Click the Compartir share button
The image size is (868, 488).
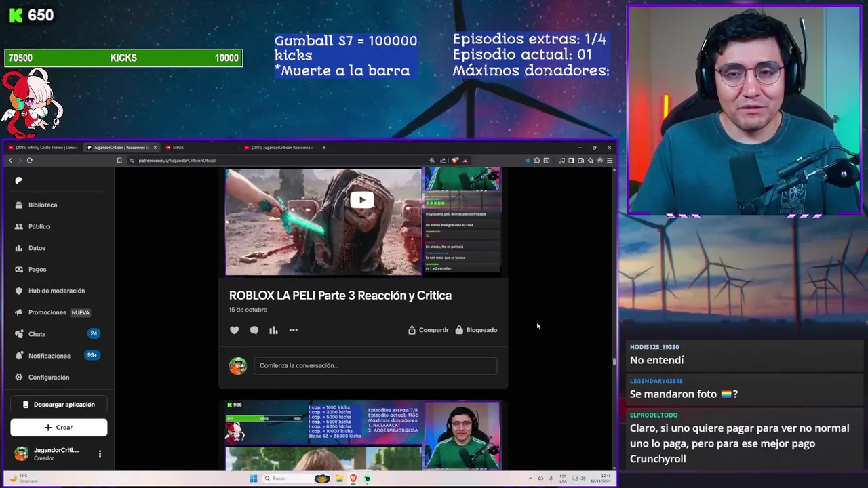click(428, 330)
